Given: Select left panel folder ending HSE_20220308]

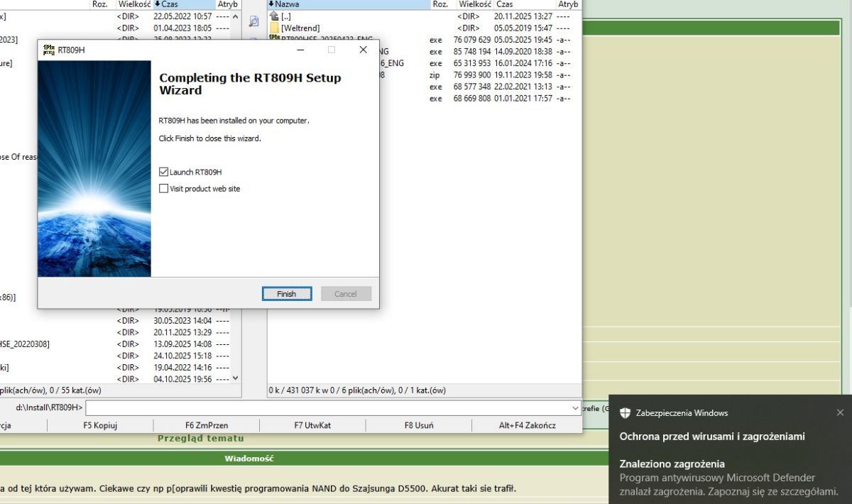Looking at the screenshot, I should point(115,344).
